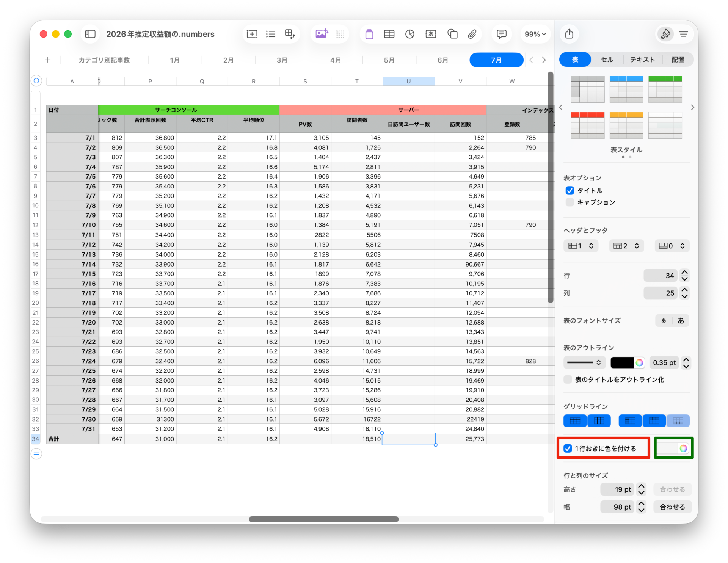This screenshot has height=563, width=728.
Task: Open header rows count dropdown showing 2
Action: coord(626,246)
